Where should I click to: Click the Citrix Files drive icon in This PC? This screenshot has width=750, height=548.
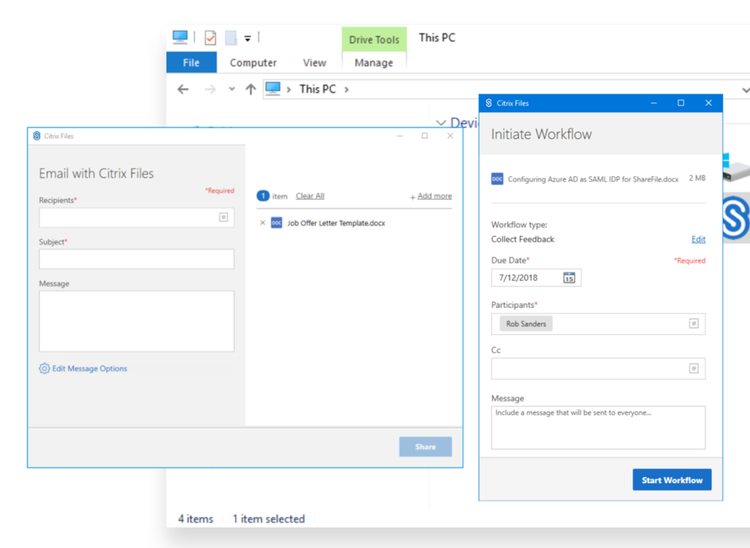[736, 218]
